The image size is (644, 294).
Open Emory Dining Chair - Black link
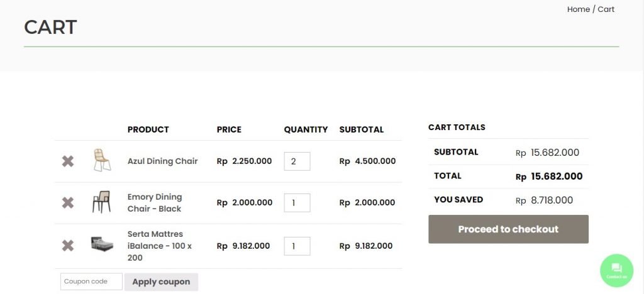[155, 203]
